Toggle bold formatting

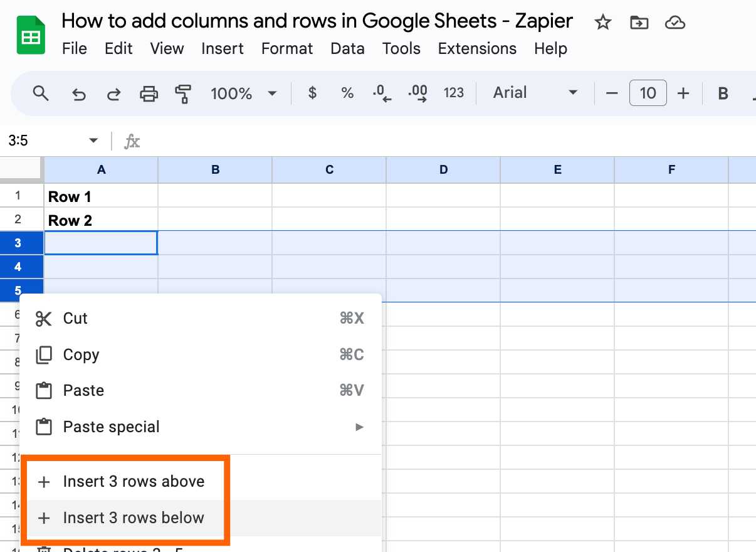coord(723,93)
